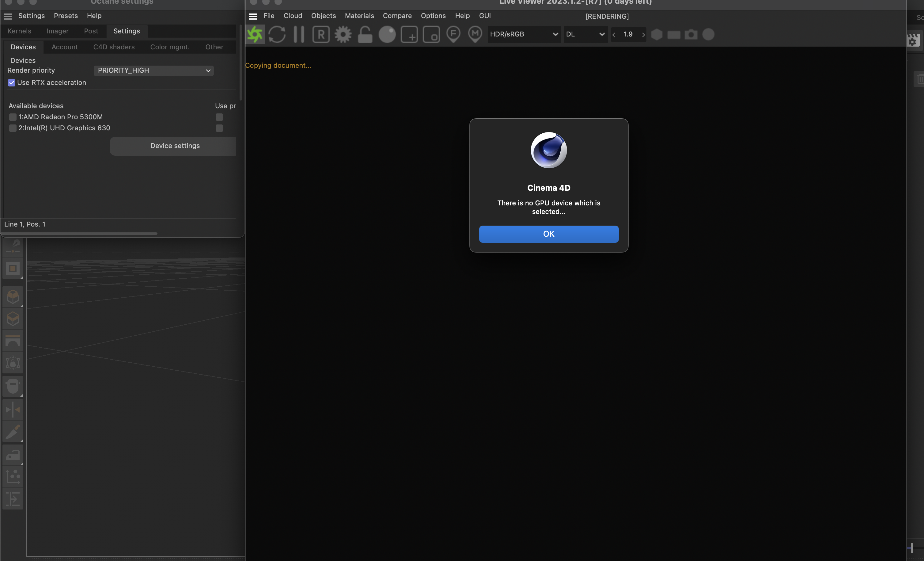Select the bevel cube tool in the left toolbar
The height and width of the screenshot is (561, 924).
point(13,319)
